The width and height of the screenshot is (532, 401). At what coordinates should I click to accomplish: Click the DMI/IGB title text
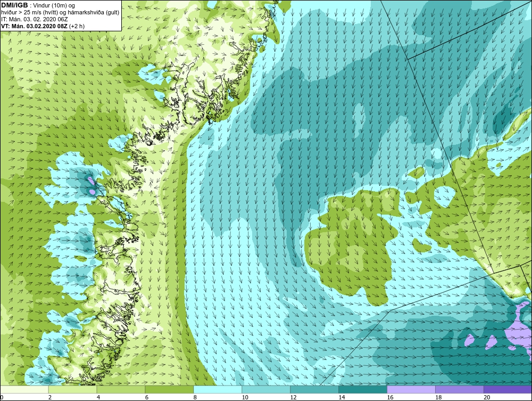pos(14,5)
